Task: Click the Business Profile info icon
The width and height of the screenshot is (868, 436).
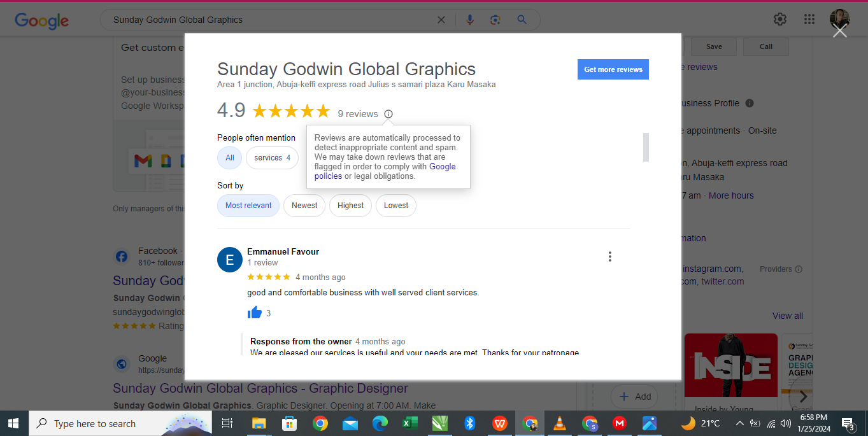Action: 750,103
